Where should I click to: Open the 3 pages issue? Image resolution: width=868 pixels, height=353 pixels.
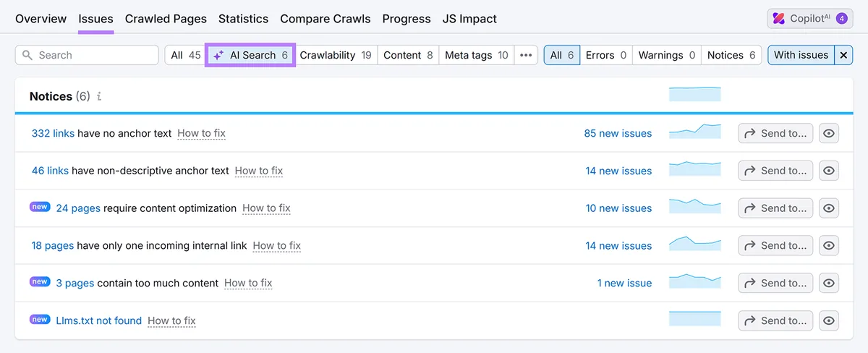(75, 284)
